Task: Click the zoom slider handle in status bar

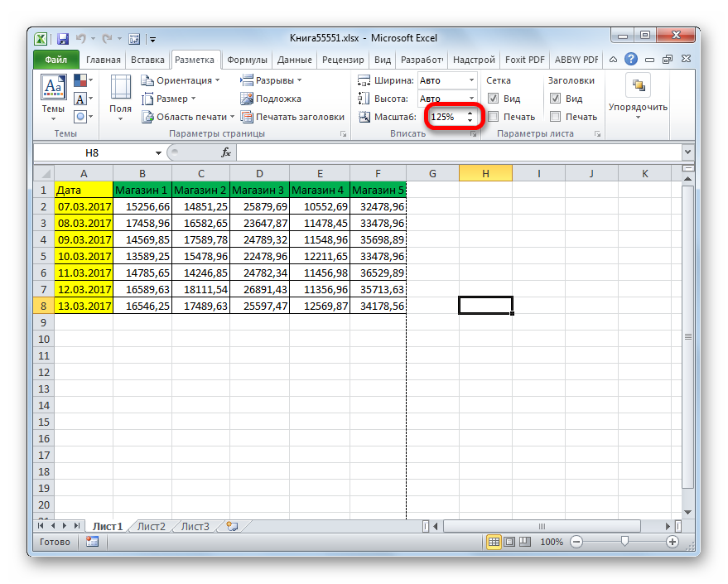Action: coord(624,542)
